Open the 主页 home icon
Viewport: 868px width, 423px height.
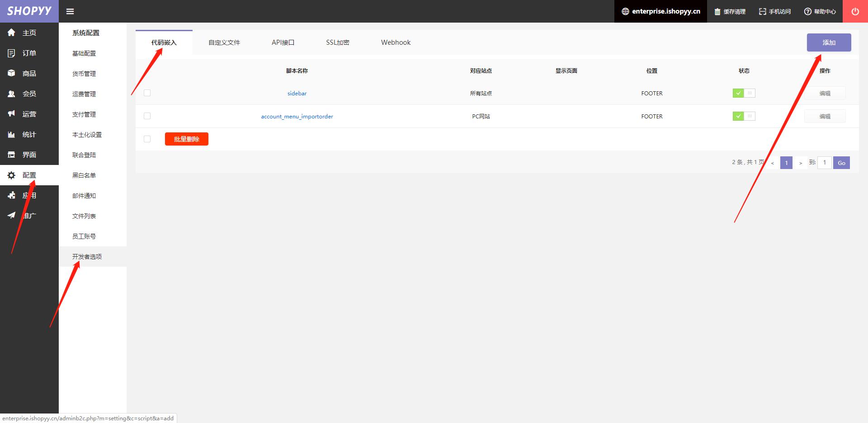coord(11,33)
